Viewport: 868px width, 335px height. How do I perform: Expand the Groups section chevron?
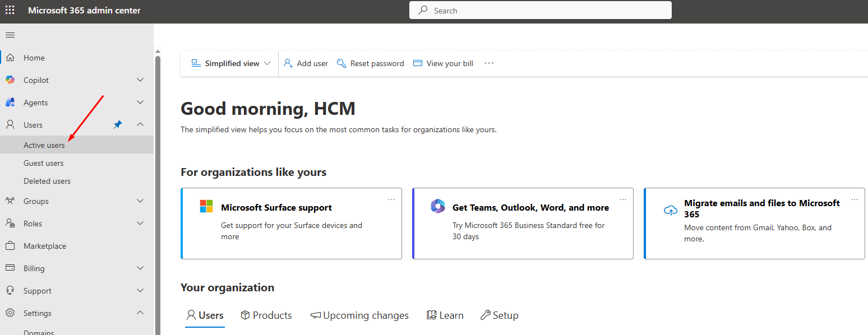click(140, 201)
